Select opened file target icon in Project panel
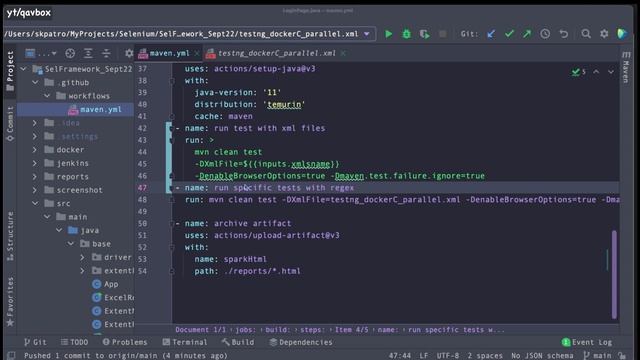640x360 pixels. (70, 53)
